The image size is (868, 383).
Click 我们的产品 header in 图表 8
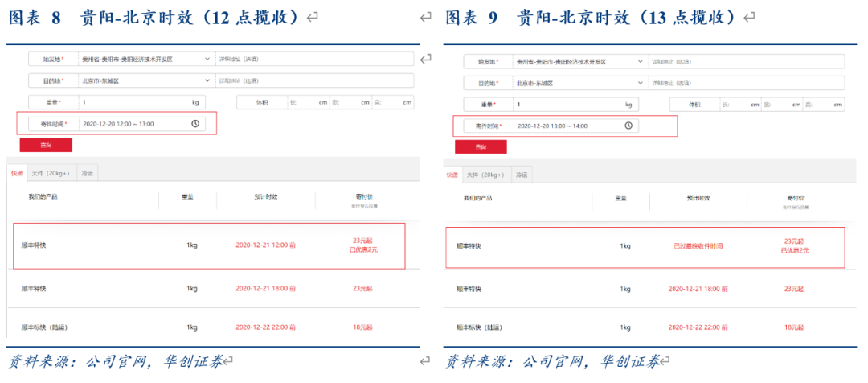[43, 197]
